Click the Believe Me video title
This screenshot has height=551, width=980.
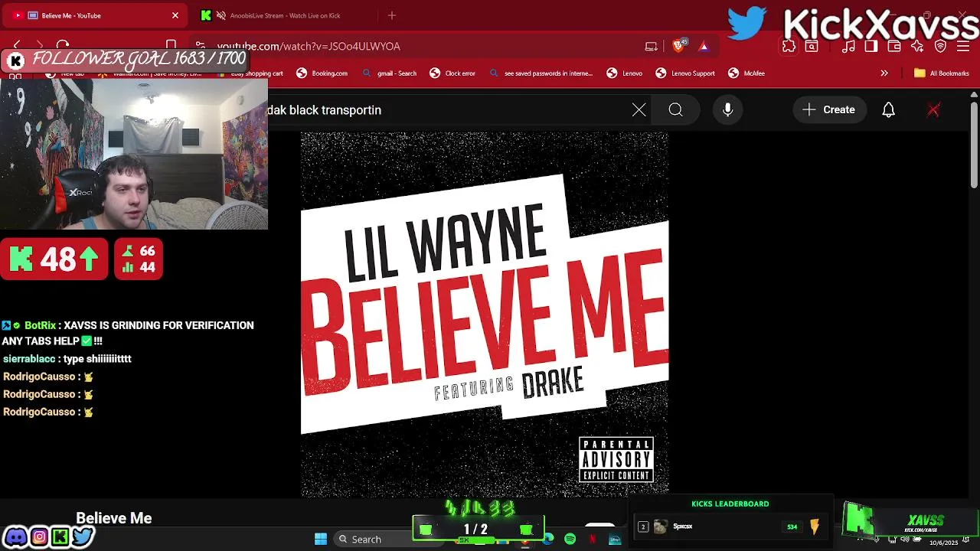(114, 518)
